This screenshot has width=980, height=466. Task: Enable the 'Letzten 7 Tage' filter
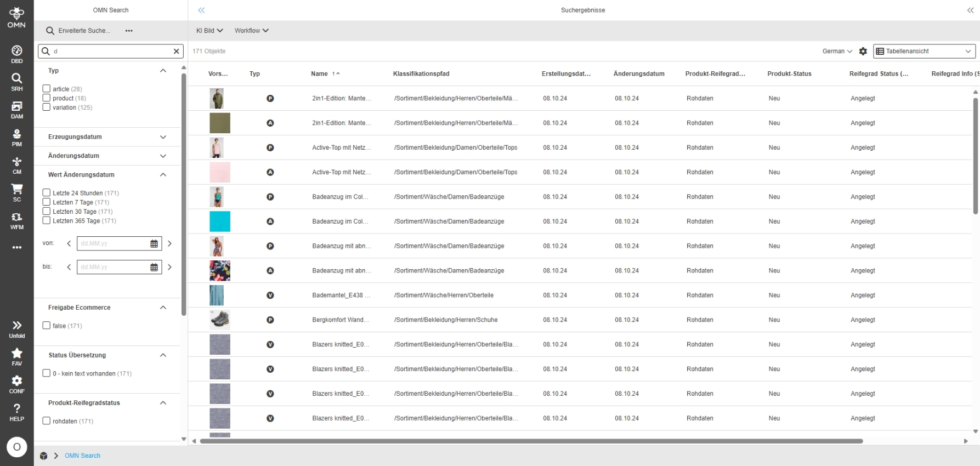point(47,202)
